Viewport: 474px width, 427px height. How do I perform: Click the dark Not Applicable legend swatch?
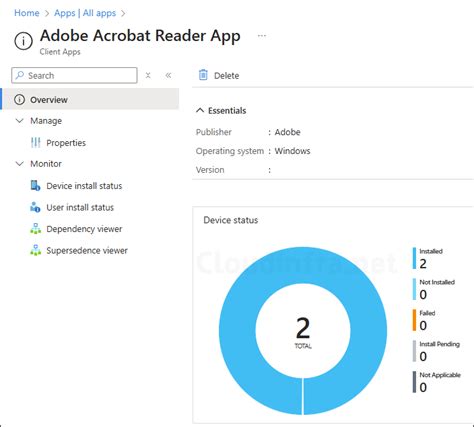click(x=414, y=382)
